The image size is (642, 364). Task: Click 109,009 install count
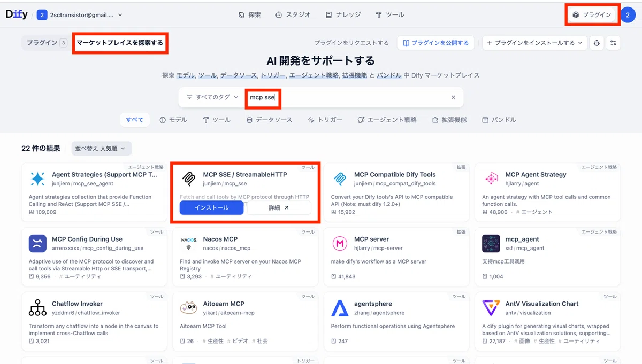tap(42, 212)
